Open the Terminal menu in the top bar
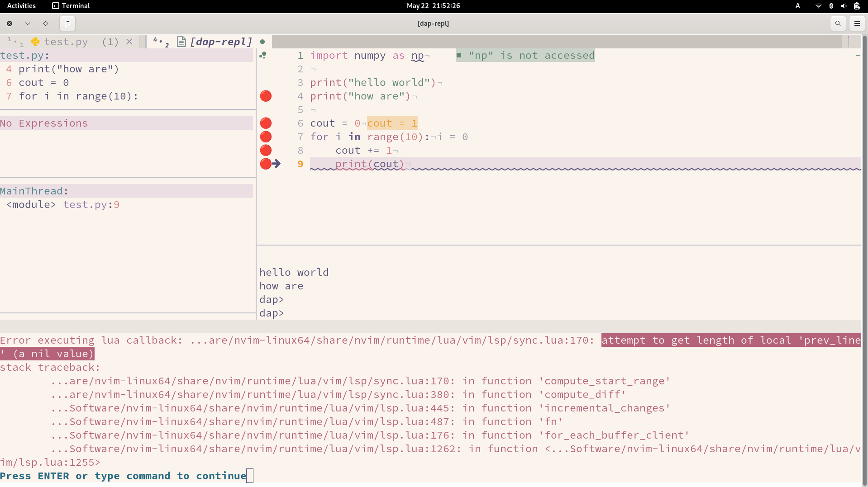 pyautogui.click(x=71, y=6)
